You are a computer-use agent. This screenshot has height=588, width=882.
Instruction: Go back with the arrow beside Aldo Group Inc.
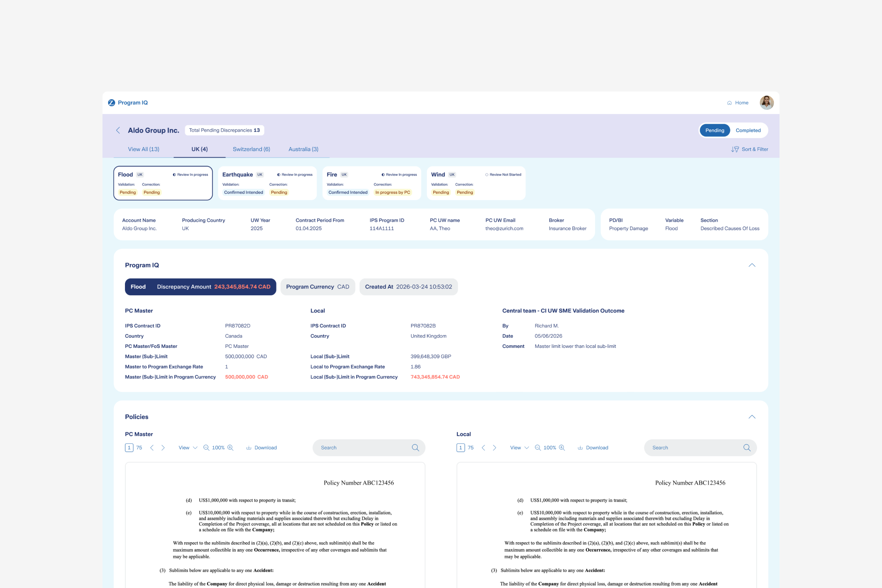(x=118, y=130)
